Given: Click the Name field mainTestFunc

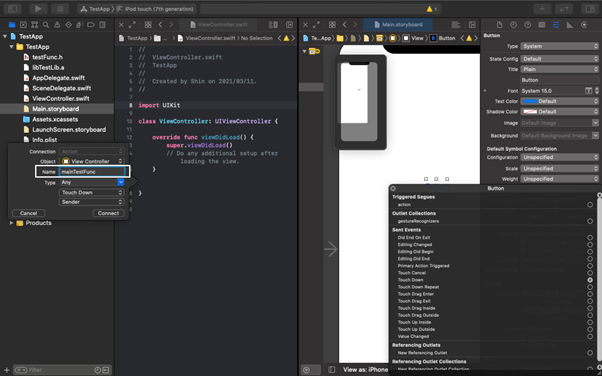Looking at the screenshot, I should click(92, 172).
